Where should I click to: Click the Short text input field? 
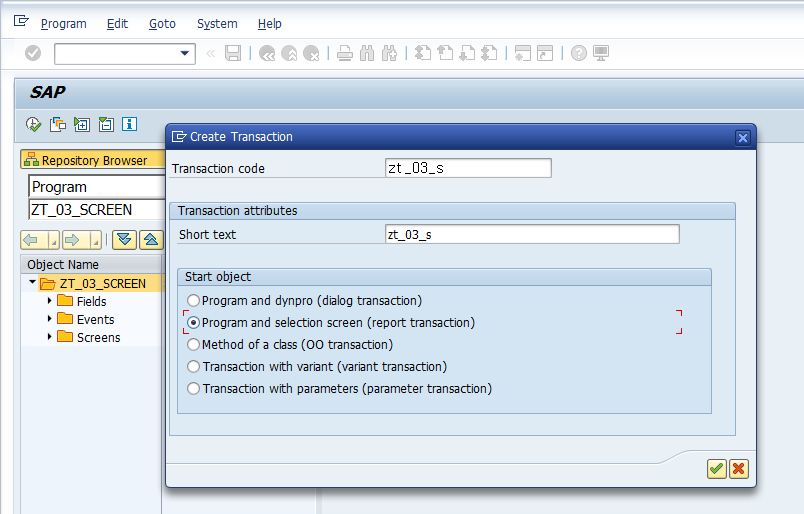pyautogui.click(x=532, y=234)
